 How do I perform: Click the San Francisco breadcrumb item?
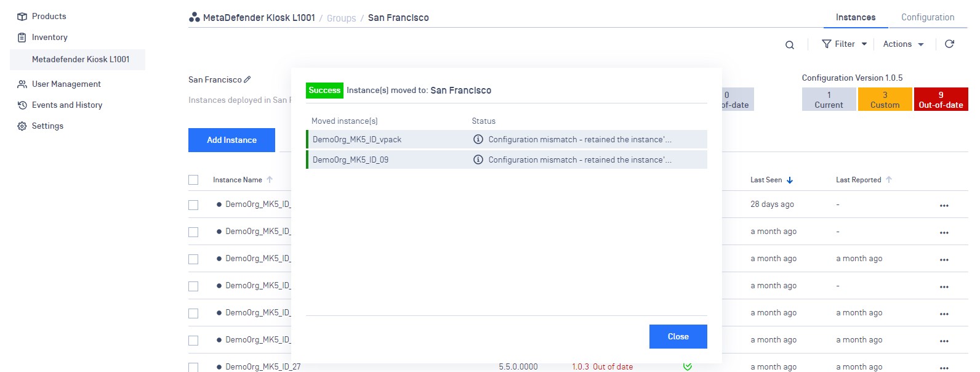(398, 18)
